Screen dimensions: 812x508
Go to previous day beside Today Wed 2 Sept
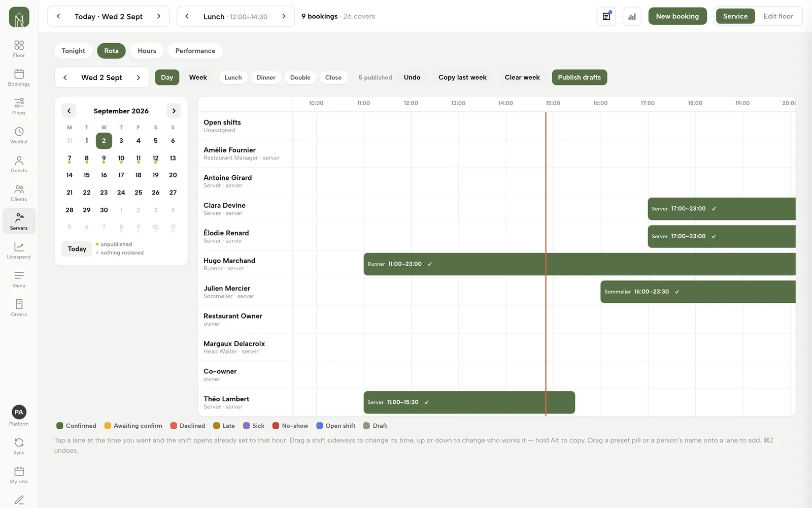(x=58, y=16)
